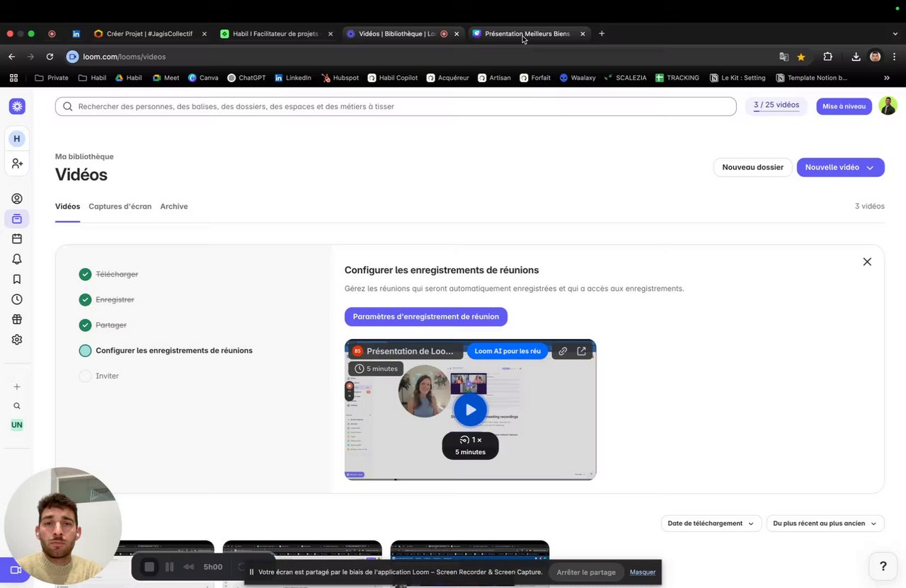Open the Chrome apps grid icon

click(13, 78)
